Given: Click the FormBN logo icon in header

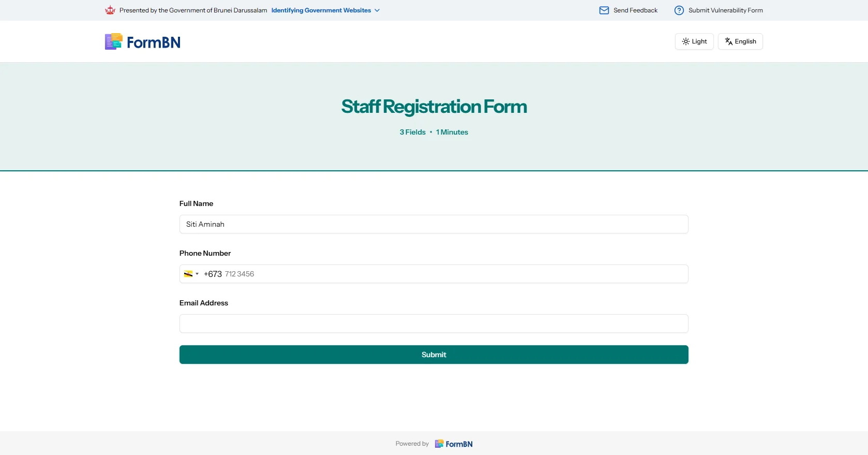Looking at the screenshot, I should 114,41.
